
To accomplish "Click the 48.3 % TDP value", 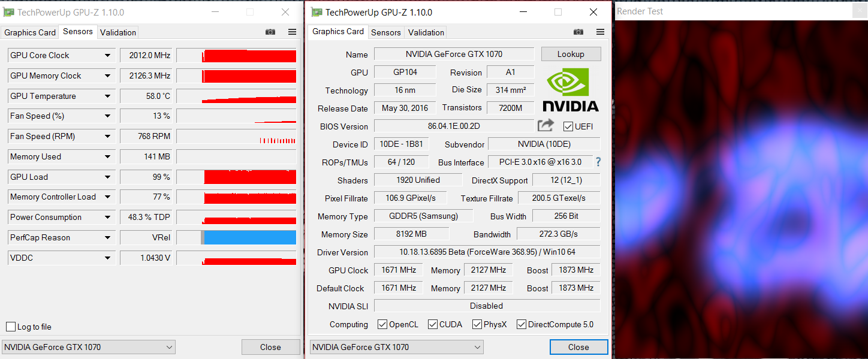I will click(147, 217).
